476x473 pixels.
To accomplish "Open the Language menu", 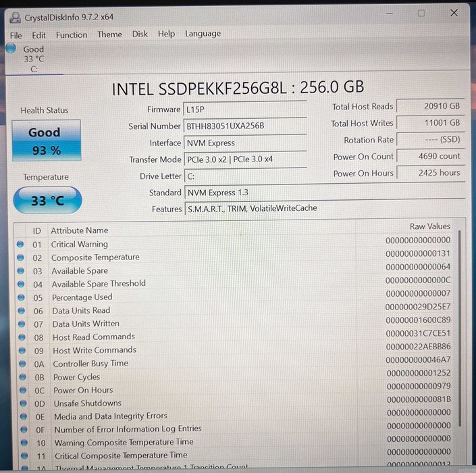I will click(203, 34).
